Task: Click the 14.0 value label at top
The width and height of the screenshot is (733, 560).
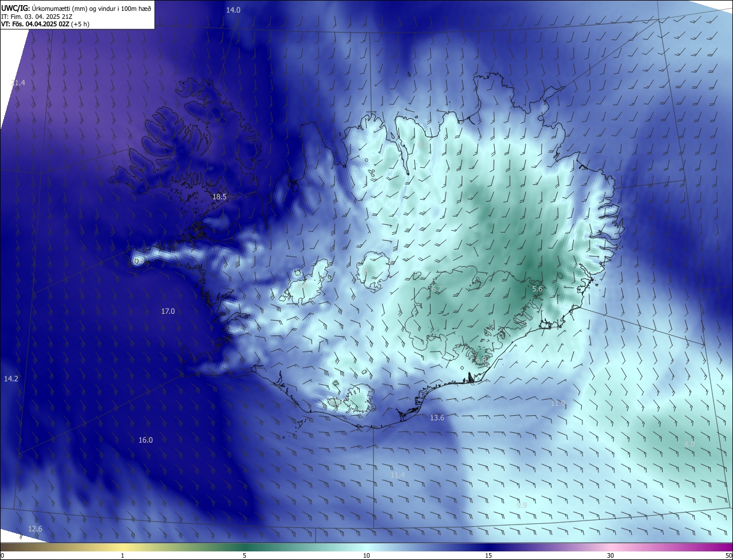Action: (x=233, y=10)
